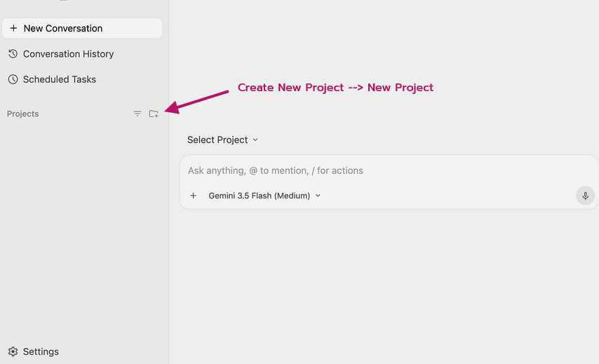
Task: Open Conversation History from the sidebar
Action: tap(68, 54)
